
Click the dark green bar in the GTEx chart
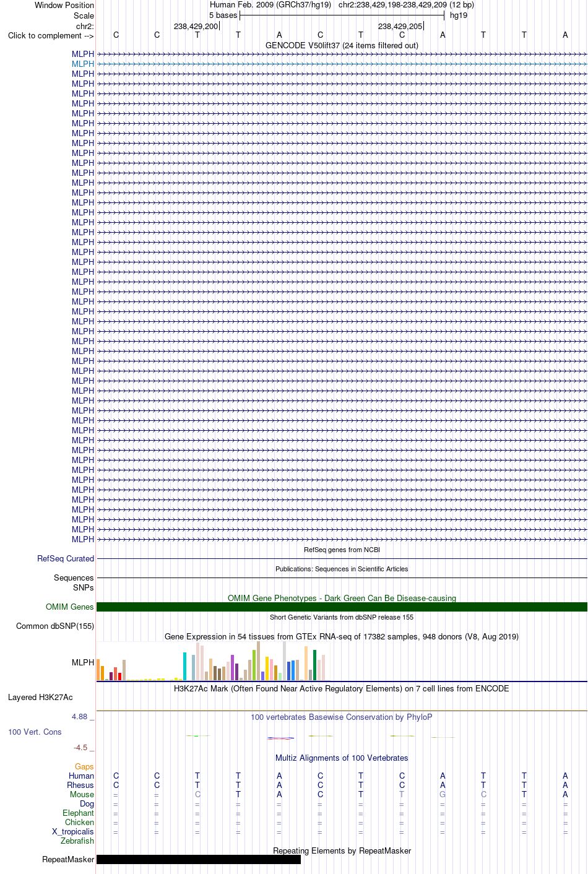point(314,665)
